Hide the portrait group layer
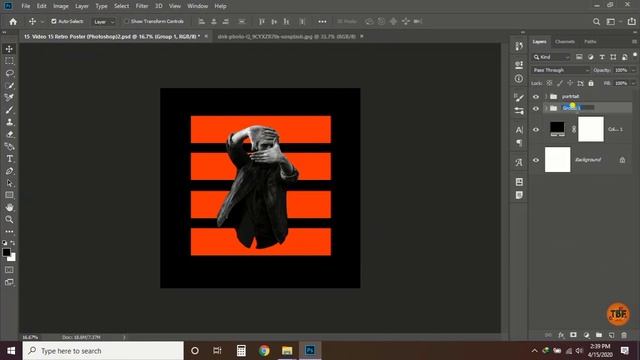 (x=536, y=97)
